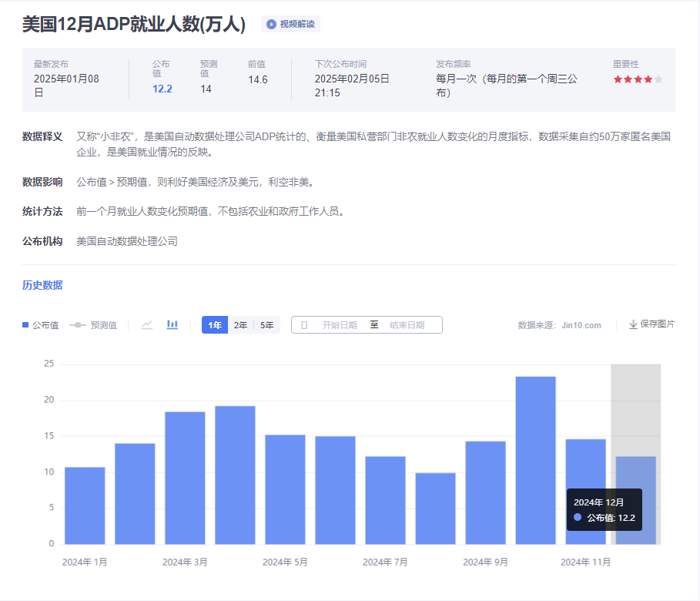This screenshot has width=700, height=601.
Task: Select the 2年 time range
Action: click(x=241, y=325)
